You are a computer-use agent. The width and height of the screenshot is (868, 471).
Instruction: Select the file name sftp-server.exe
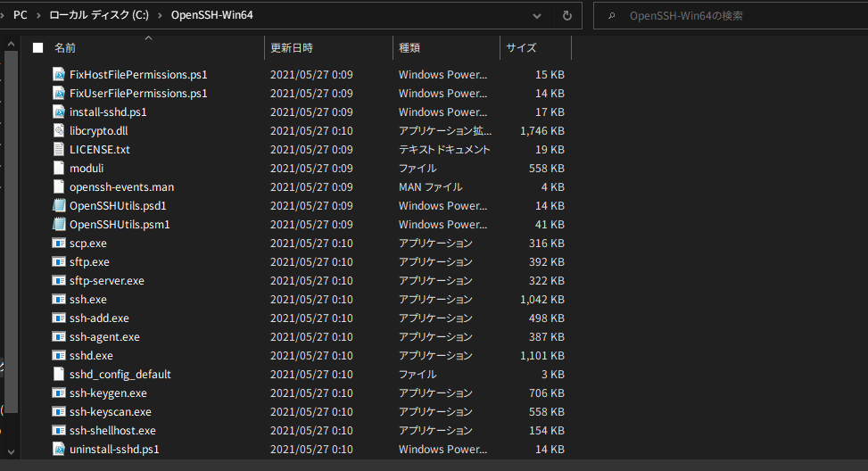[107, 281]
